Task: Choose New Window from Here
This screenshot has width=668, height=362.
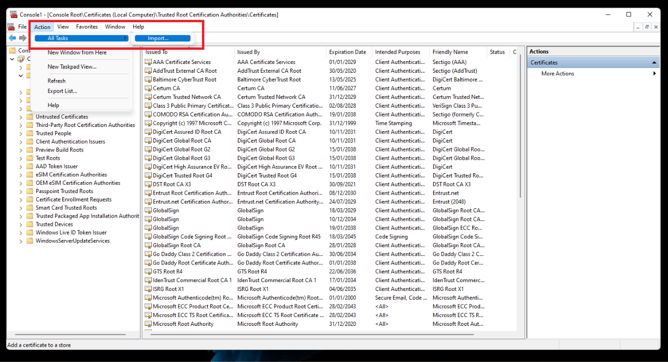Action: [77, 52]
